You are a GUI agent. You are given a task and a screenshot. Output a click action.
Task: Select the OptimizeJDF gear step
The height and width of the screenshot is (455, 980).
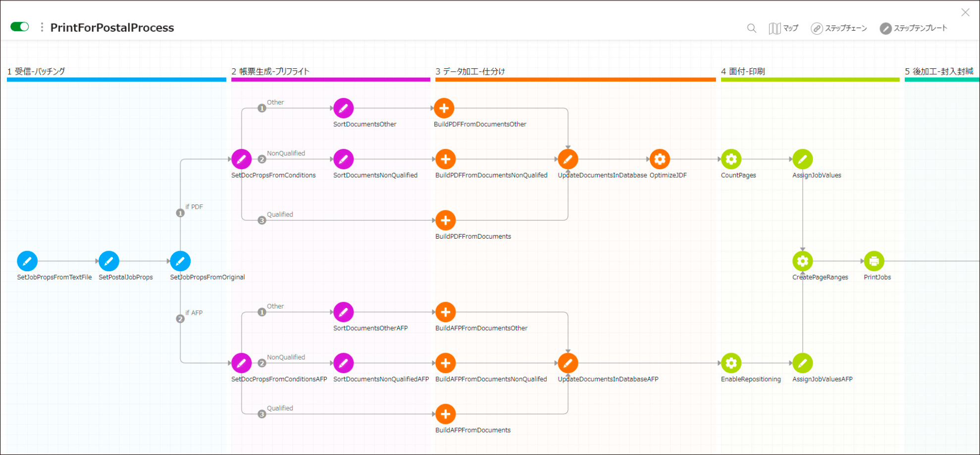click(x=660, y=159)
